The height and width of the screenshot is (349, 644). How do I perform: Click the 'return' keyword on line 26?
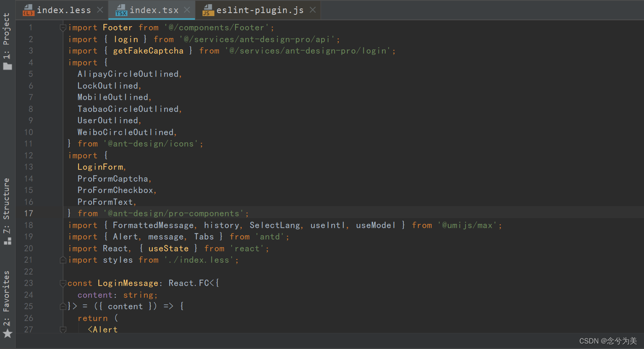(92, 318)
